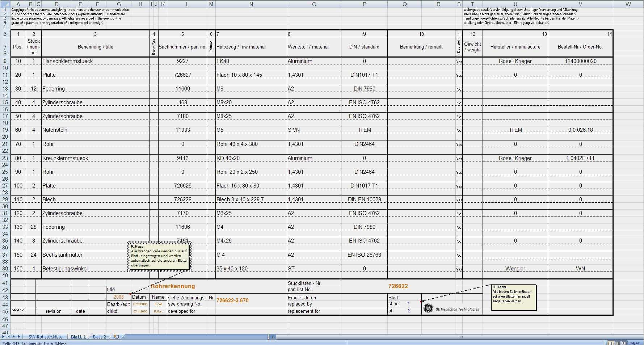Switch to the SW-Rohstückliste sheet tab
Image resolution: width=644 pixels, height=345 pixels.
click(x=45, y=337)
